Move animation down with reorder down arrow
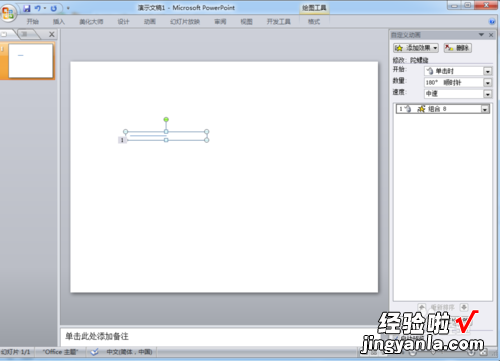The height and width of the screenshot is (361, 500). [464, 307]
